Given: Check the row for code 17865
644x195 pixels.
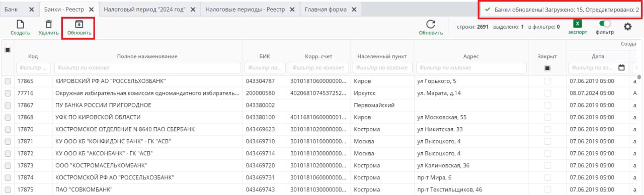Looking at the screenshot, I should [x=8, y=81].
